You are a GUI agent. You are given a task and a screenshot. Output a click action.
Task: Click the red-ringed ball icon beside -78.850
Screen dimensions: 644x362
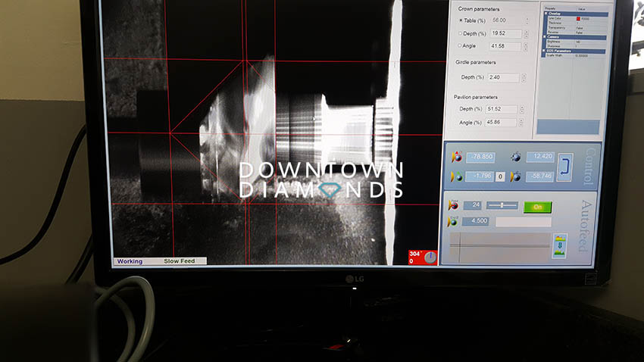click(x=457, y=158)
